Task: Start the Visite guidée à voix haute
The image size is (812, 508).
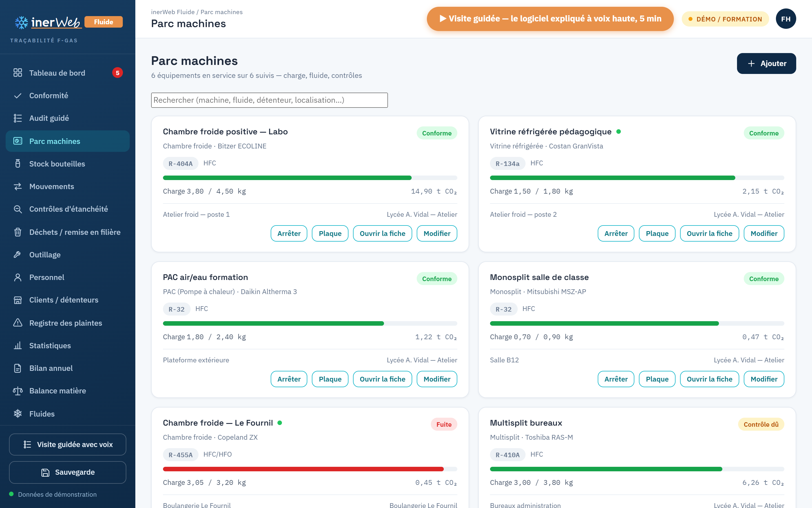Action: [x=550, y=19]
